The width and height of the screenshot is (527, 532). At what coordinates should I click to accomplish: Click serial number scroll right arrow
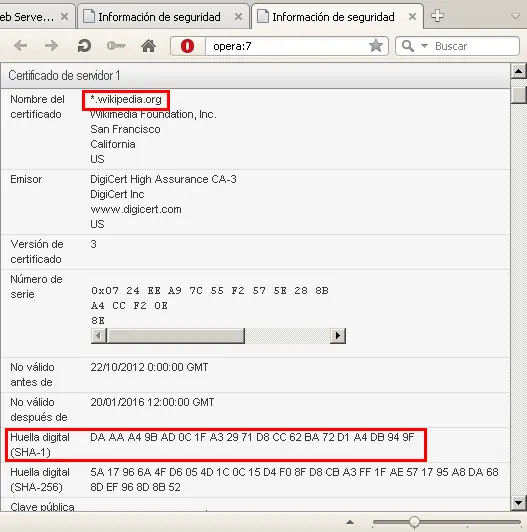[338, 336]
